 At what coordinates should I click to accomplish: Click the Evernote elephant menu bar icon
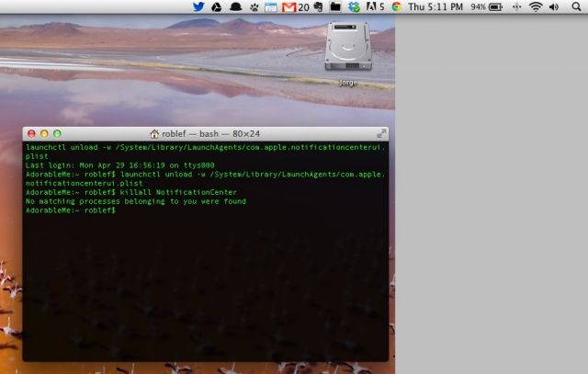pos(317,6)
